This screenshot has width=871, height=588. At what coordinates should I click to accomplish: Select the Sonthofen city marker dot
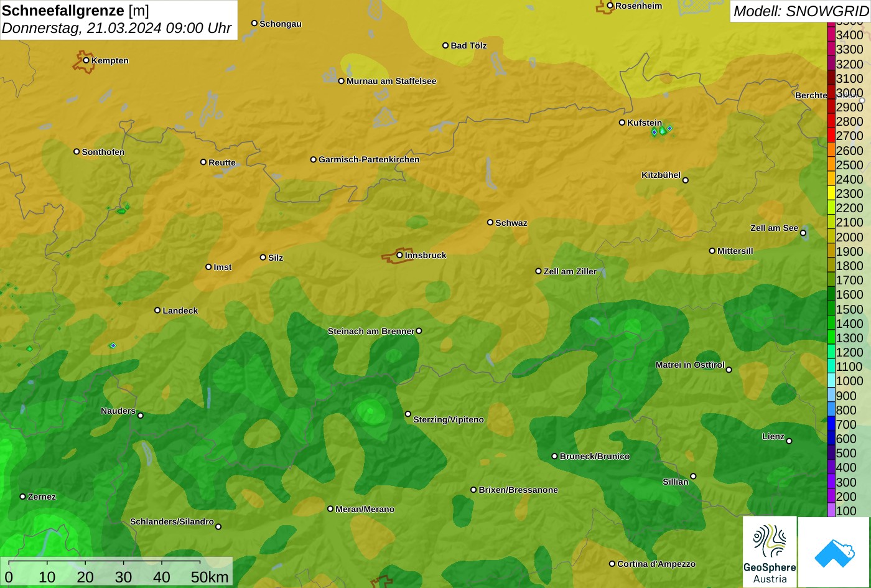pyautogui.click(x=77, y=152)
